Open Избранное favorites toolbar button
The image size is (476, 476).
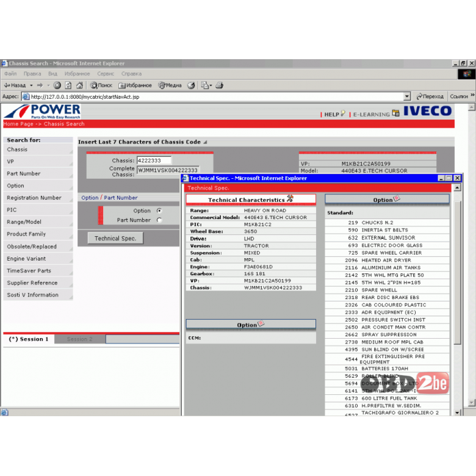[135, 85]
